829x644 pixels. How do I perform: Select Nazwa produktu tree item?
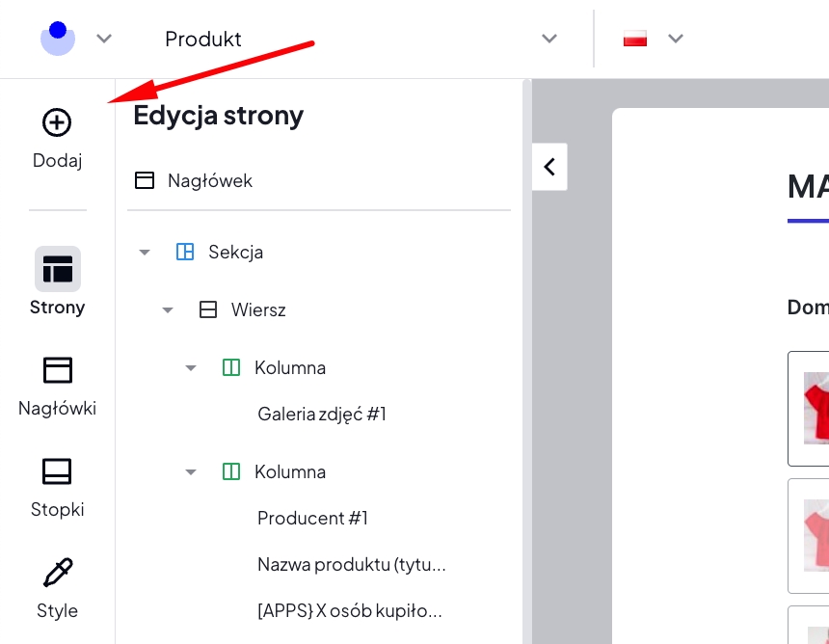pyautogui.click(x=351, y=564)
